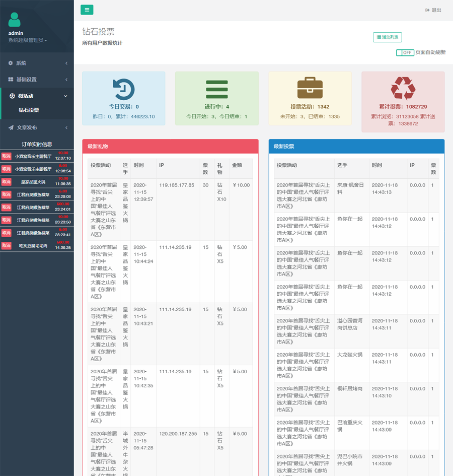The width and height of the screenshot is (453, 476).
Task: Click the 退出 logout link
Action: coord(433,10)
